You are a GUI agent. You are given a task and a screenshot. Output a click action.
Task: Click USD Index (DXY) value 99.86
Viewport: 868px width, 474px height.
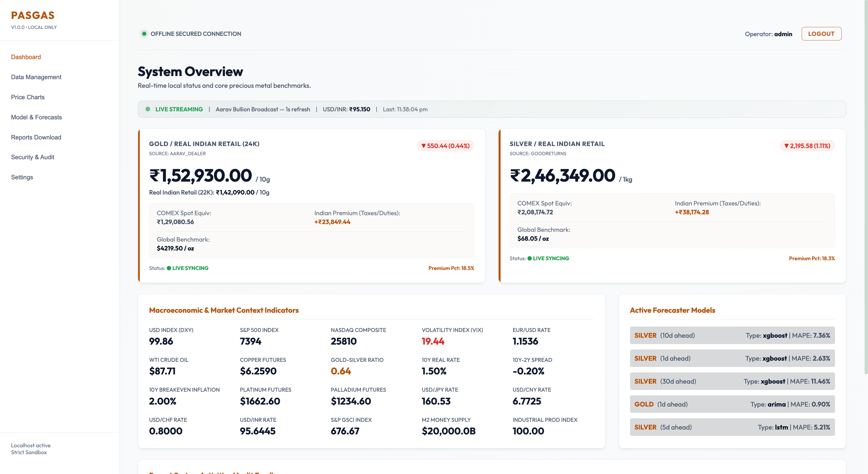coord(161,341)
